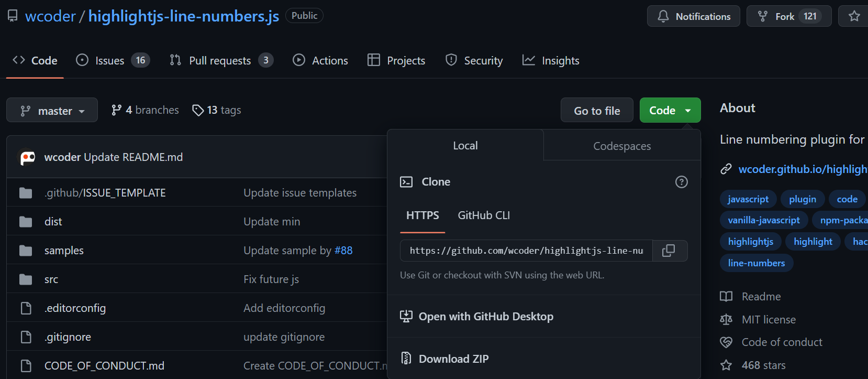Open the Actions tab
Viewport: 868px width, 379px height.
pos(320,61)
